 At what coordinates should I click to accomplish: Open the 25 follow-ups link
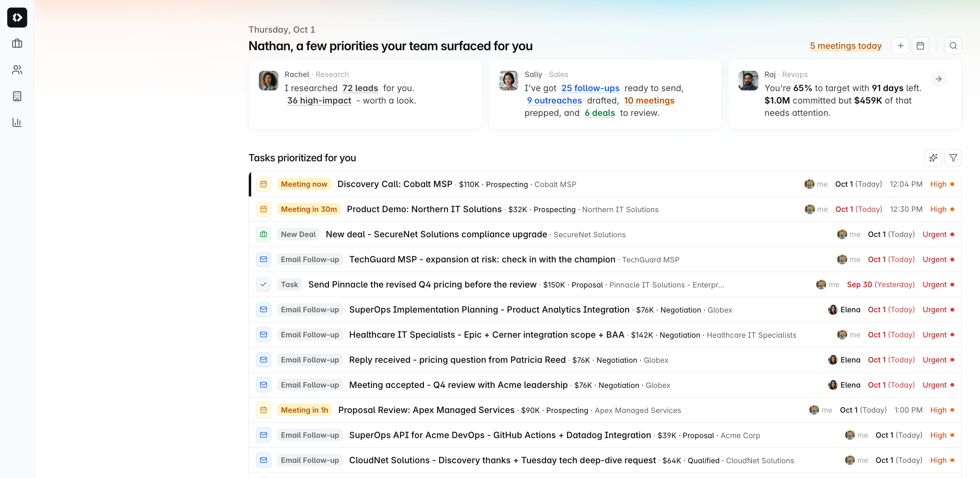[590, 88]
